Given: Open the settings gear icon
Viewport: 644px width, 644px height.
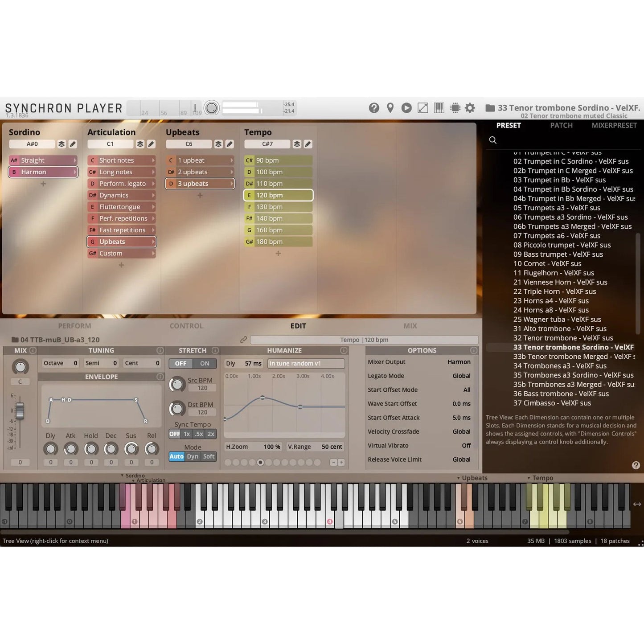Looking at the screenshot, I should coord(470,108).
